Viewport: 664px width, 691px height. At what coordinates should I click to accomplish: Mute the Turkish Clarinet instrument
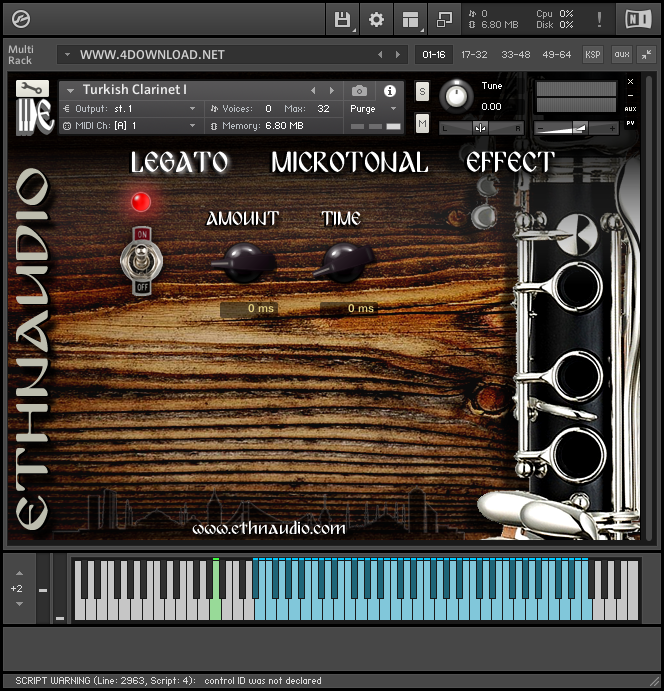pyautogui.click(x=422, y=123)
